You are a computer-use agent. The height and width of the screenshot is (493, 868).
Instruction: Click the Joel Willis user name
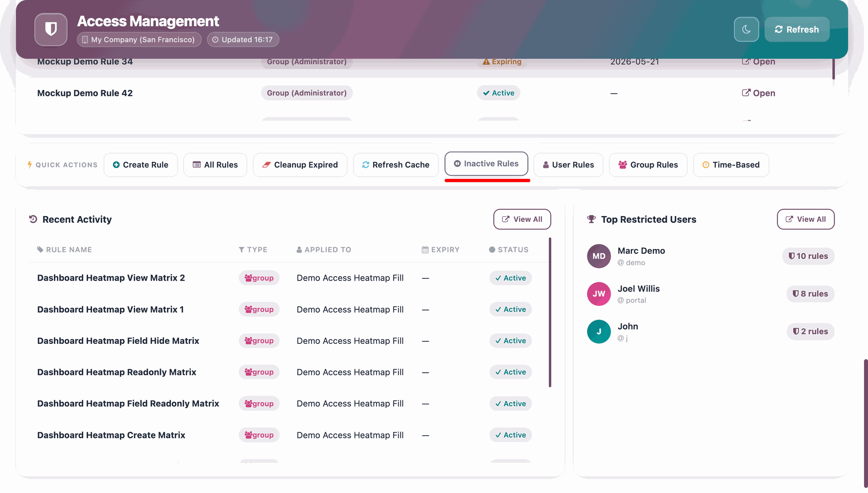[638, 289]
